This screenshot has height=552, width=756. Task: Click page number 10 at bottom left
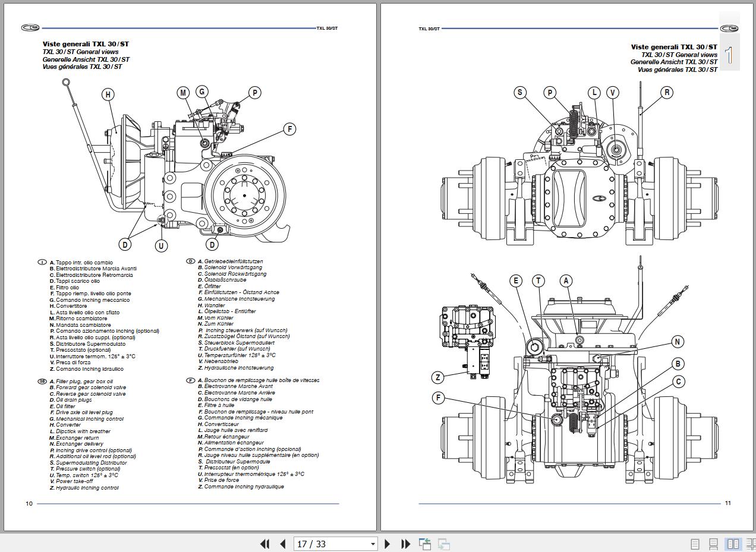29,503
